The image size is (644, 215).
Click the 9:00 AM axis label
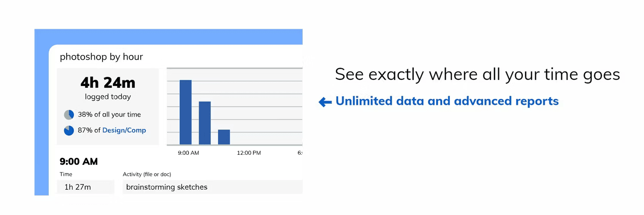click(188, 153)
